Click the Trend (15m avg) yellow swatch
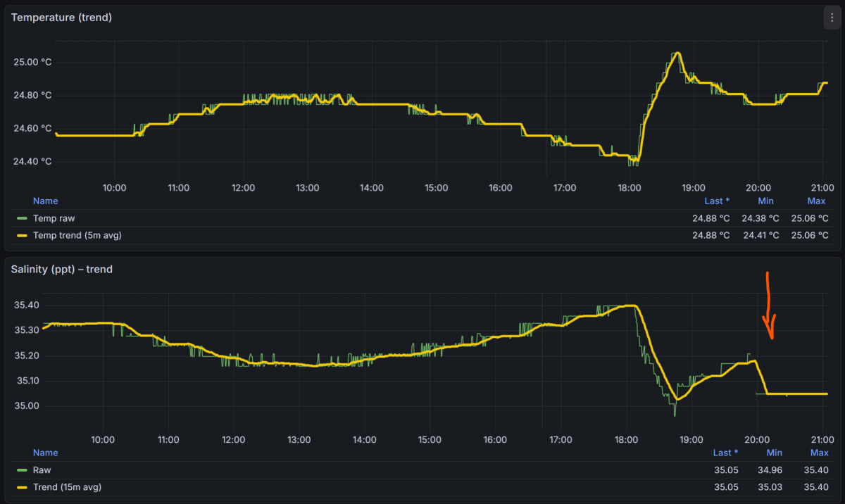The image size is (845, 504). point(22,487)
